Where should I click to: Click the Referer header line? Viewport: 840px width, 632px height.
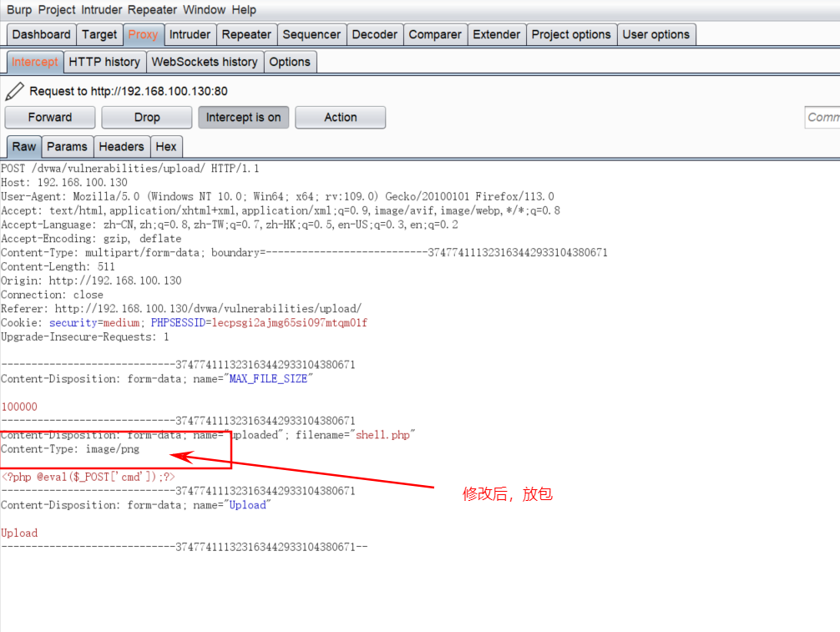point(181,309)
